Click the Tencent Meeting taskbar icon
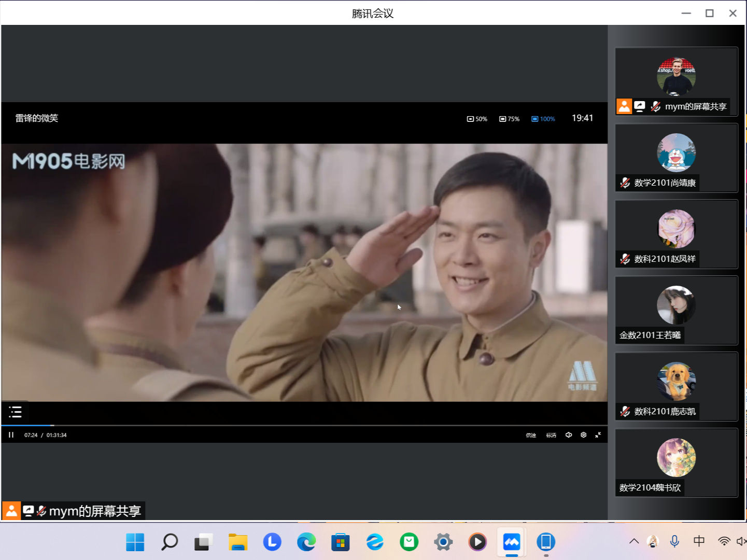This screenshot has width=747, height=560. pos(512,542)
